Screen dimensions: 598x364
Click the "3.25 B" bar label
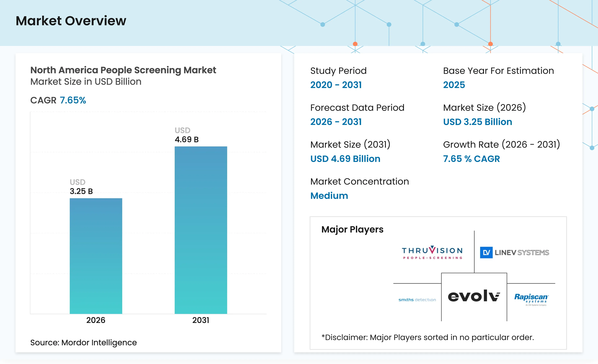pos(81,191)
